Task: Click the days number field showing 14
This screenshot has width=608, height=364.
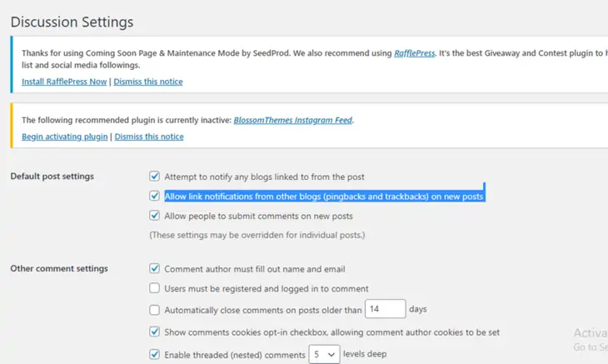Action: coord(384,309)
